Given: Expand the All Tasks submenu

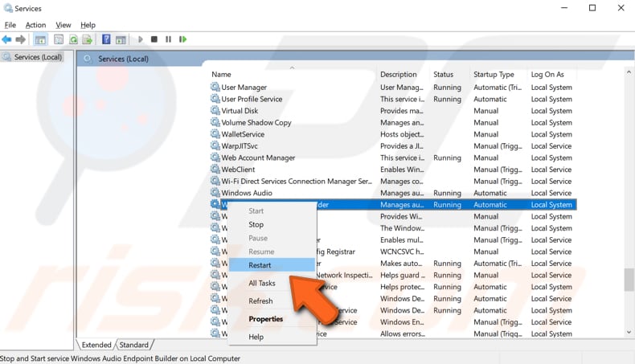Looking at the screenshot, I should tap(262, 283).
